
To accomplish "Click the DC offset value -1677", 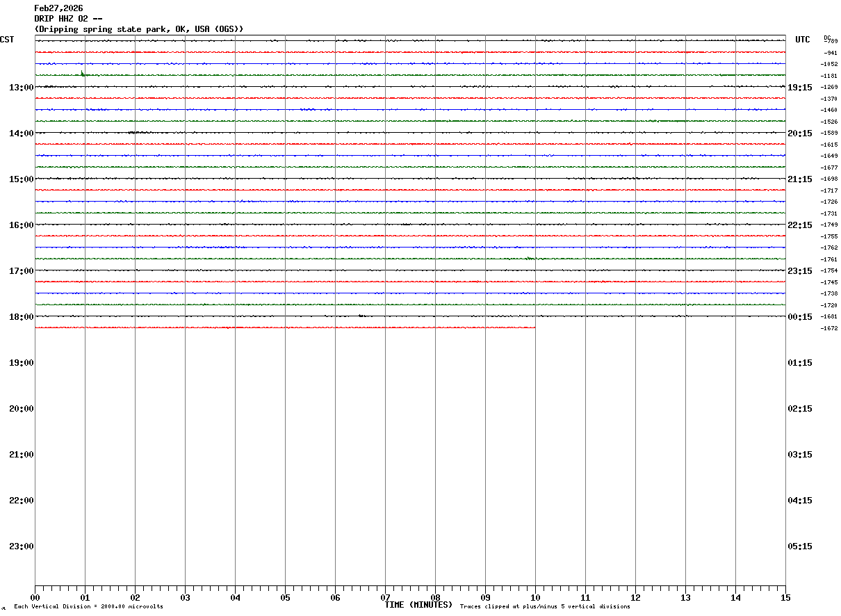I will [x=829, y=168].
